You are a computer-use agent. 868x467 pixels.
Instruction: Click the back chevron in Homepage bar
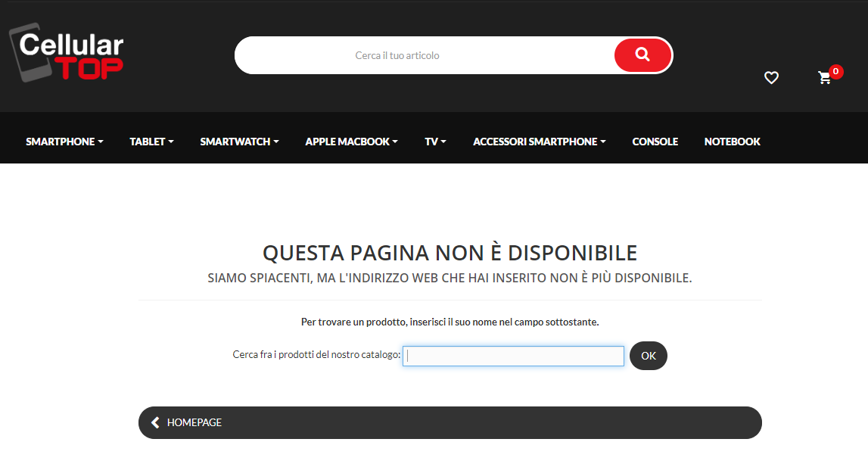[156, 422]
